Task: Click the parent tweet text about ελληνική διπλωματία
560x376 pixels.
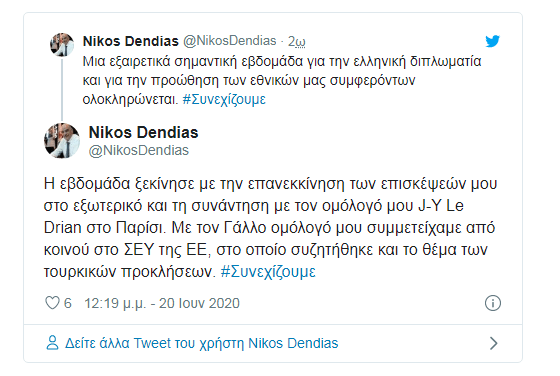Action: [282, 80]
